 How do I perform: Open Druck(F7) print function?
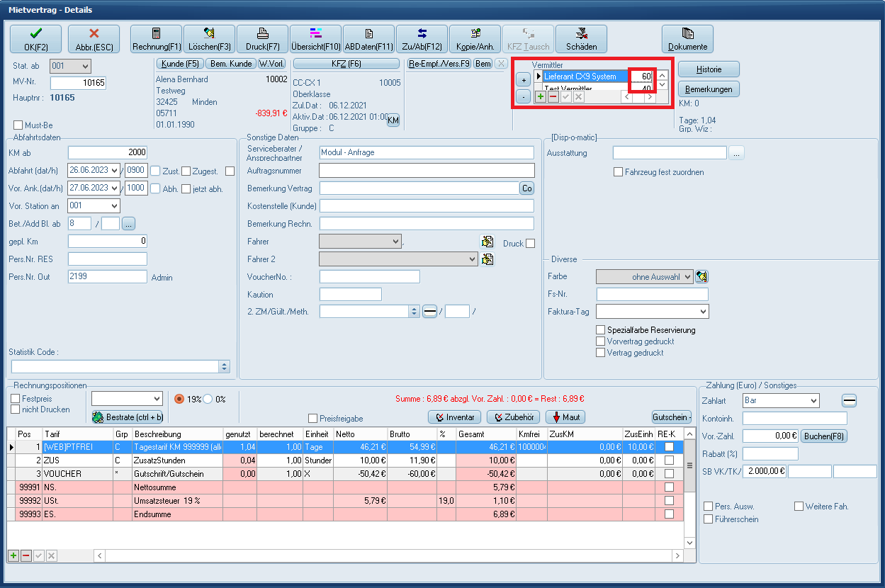(x=263, y=39)
